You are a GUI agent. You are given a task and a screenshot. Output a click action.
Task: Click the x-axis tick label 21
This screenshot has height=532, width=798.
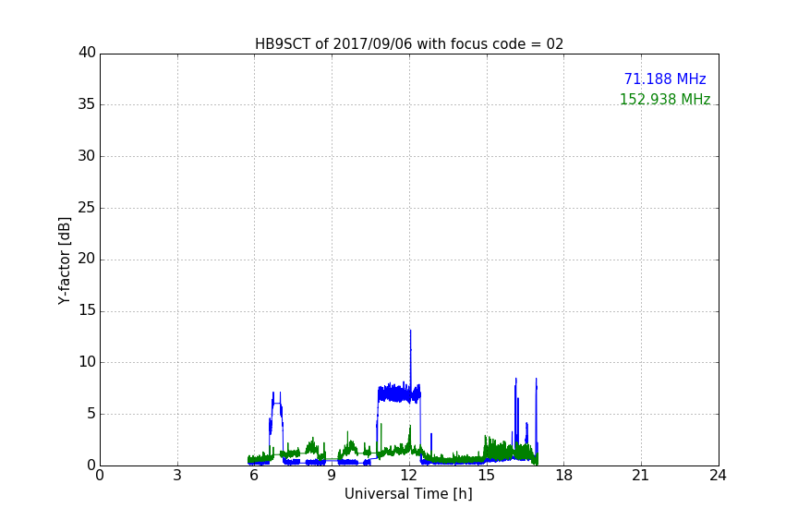(641, 476)
